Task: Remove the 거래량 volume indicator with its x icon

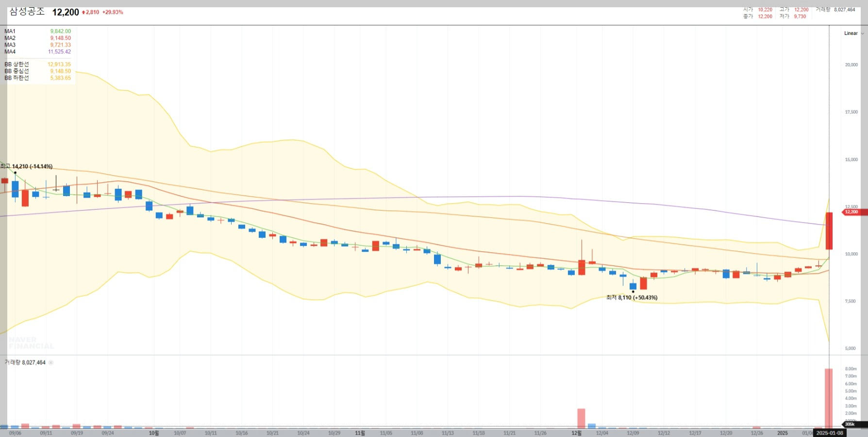Action: click(51, 362)
